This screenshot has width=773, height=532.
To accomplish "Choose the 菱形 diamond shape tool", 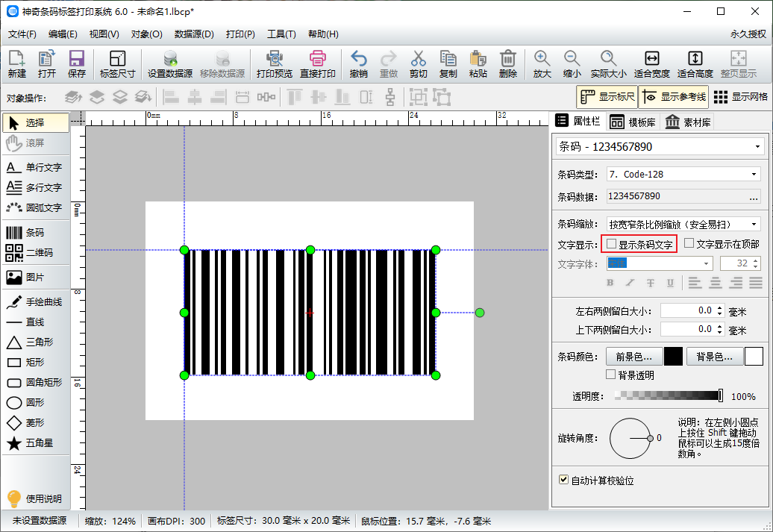I will pyautogui.click(x=36, y=423).
